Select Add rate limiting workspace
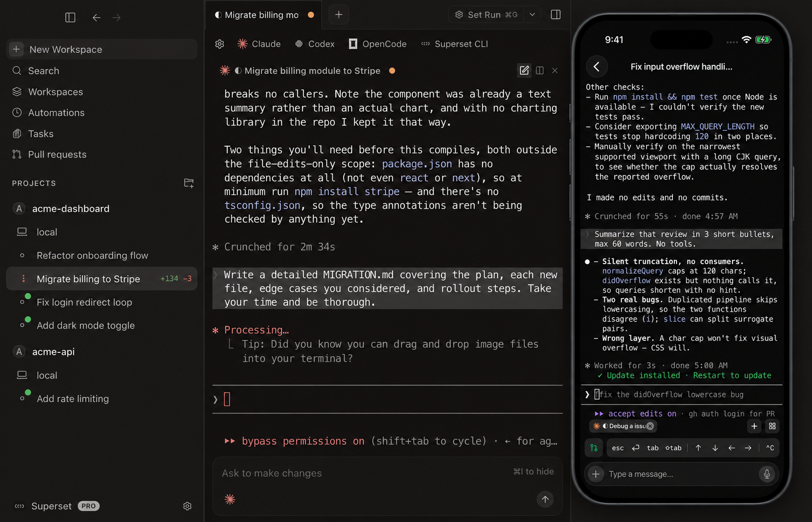 [102, 399]
